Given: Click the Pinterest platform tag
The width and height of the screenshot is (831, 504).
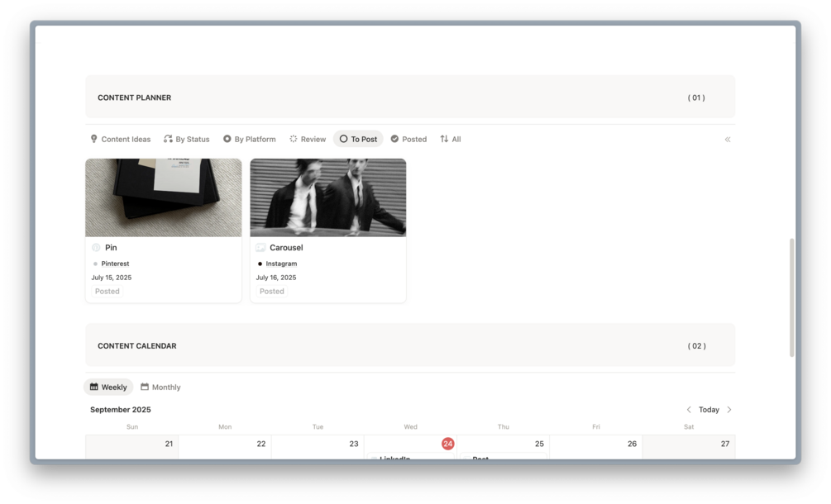Looking at the screenshot, I should click(x=115, y=264).
